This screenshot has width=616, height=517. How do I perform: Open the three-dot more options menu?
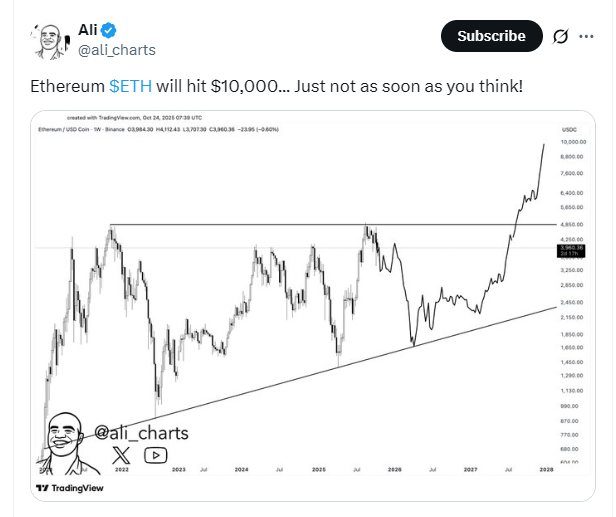(589, 37)
